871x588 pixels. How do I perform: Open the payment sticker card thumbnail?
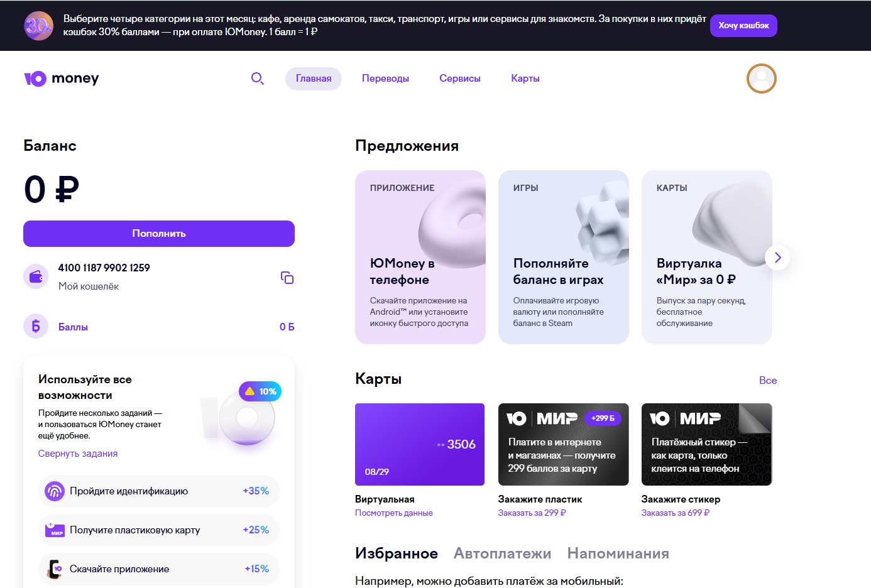click(707, 444)
